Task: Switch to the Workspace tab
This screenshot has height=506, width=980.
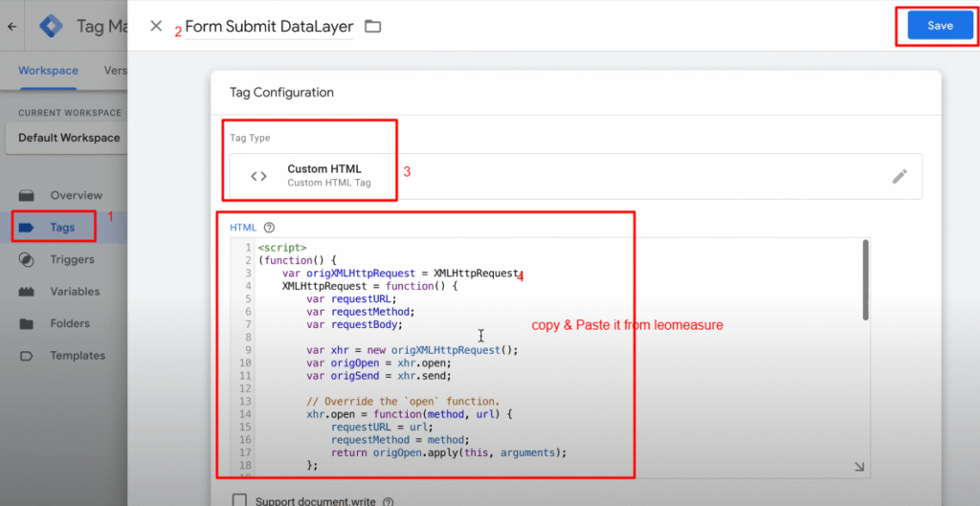Action: click(48, 71)
